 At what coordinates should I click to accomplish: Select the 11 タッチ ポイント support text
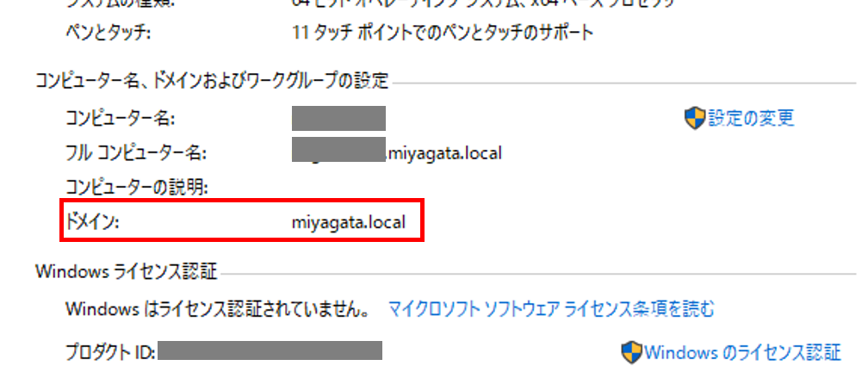click(443, 33)
